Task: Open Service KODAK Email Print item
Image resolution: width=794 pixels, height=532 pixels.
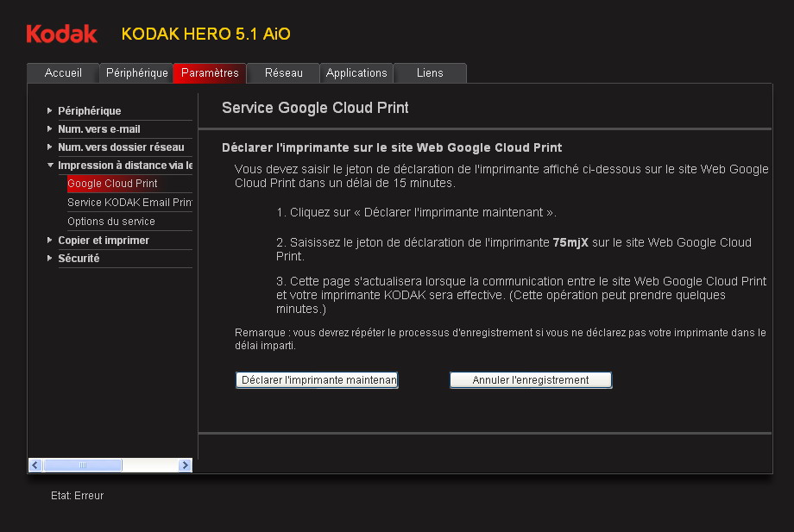Action: pyautogui.click(x=129, y=203)
